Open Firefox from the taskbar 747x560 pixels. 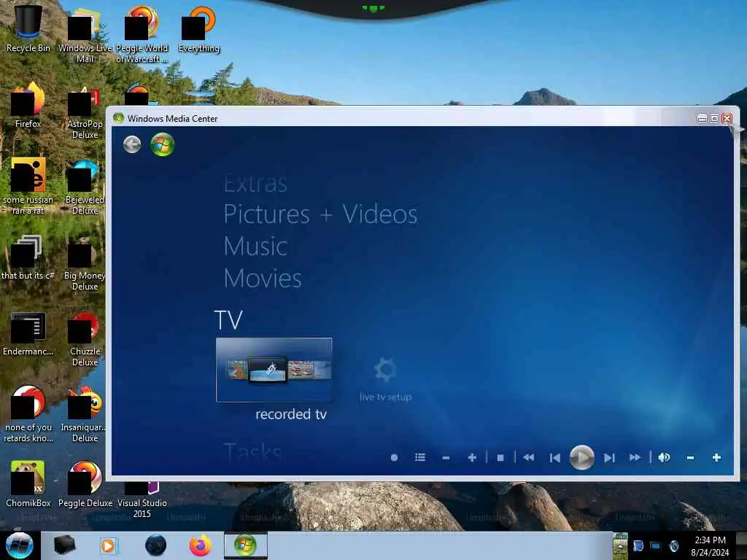pos(201,545)
